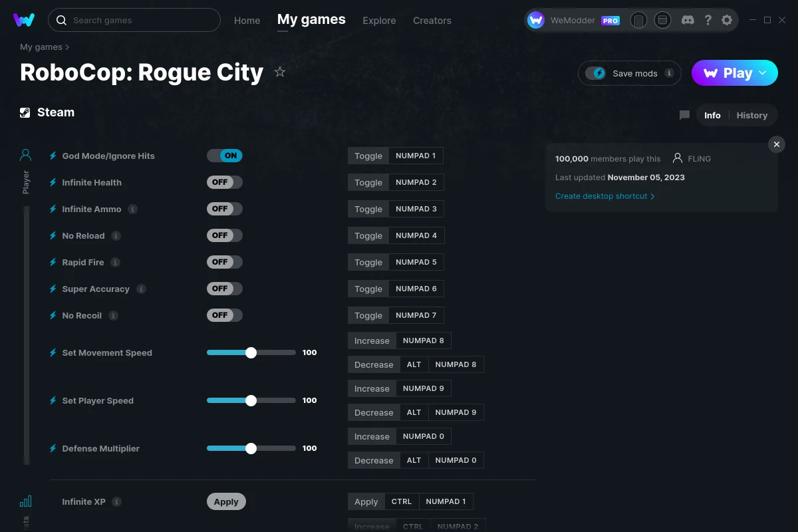Click the My games breadcrumb link
This screenshot has width=798, height=532.
(x=41, y=47)
